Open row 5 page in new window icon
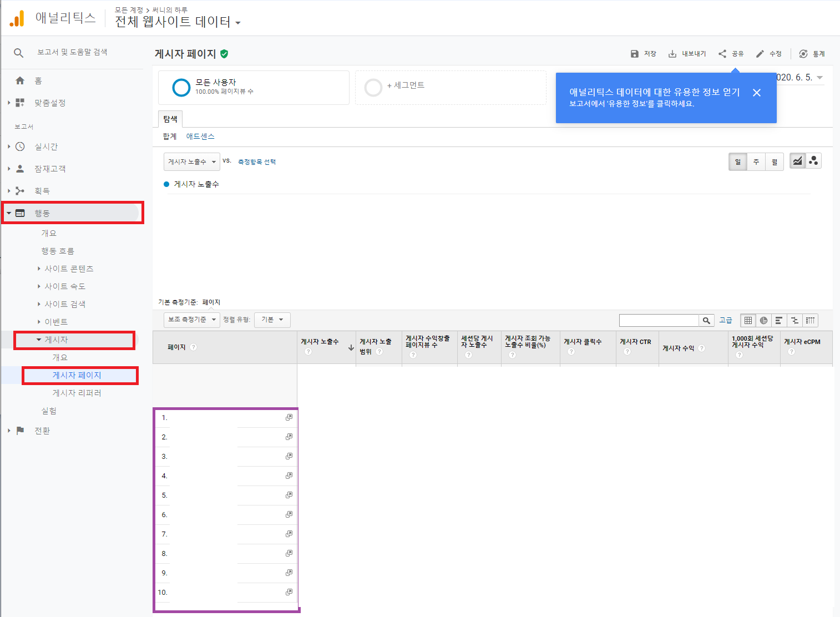Viewport: 840px width, 617px height. click(289, 495)
